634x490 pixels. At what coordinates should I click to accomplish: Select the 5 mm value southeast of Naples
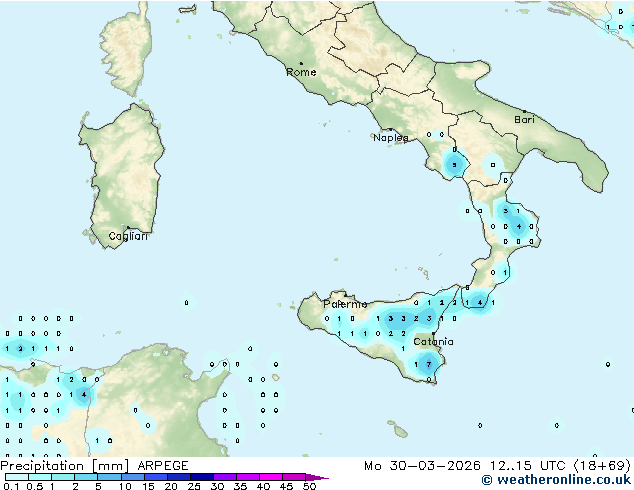(x=454, y=165)
